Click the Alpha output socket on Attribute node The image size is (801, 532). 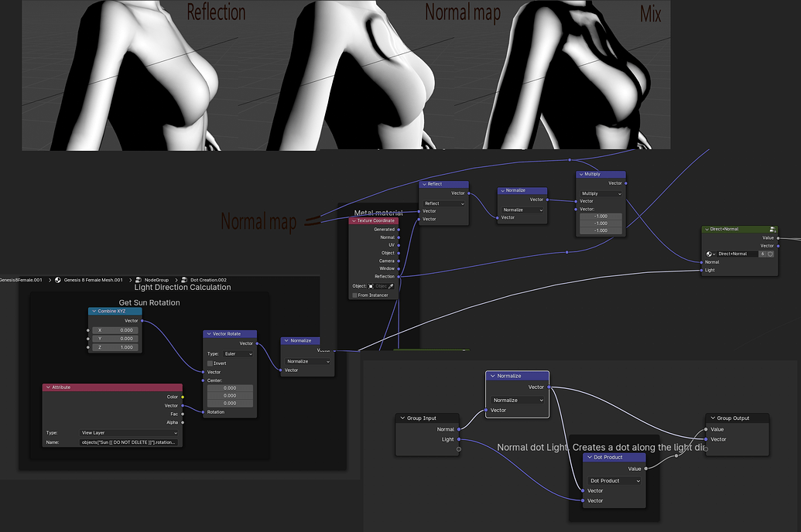(x=183, y=422)
